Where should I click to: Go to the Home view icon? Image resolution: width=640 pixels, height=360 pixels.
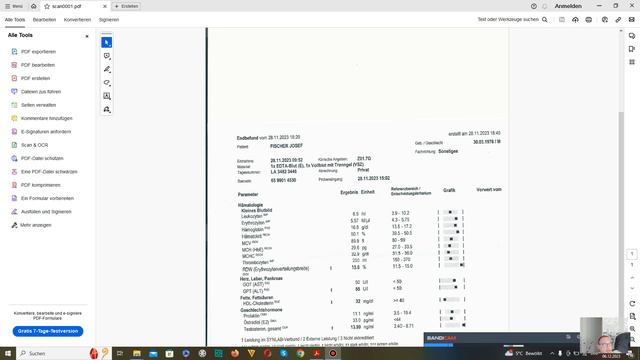(x=33, y=6)
